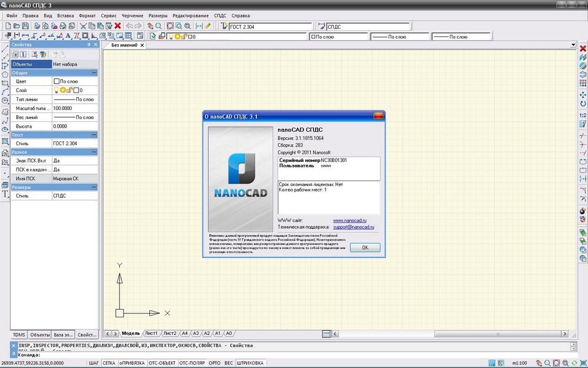Click the support@nanocad.ru email link
The height and width of the screenshot is (368, 588).
[353, 227]
